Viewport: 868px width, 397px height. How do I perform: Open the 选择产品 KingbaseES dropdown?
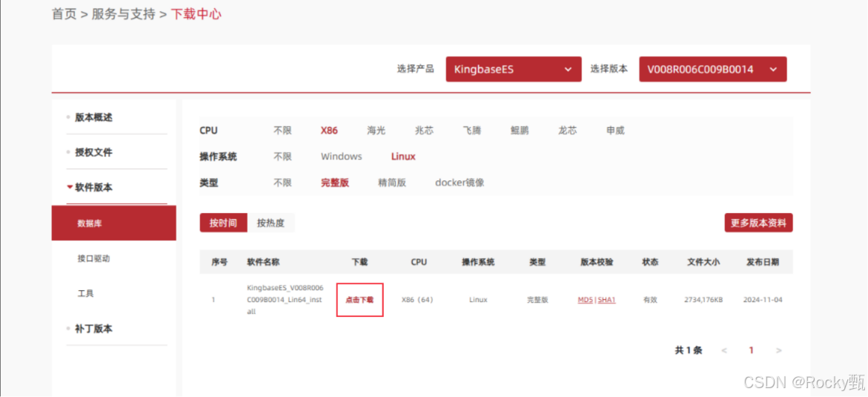513,69
